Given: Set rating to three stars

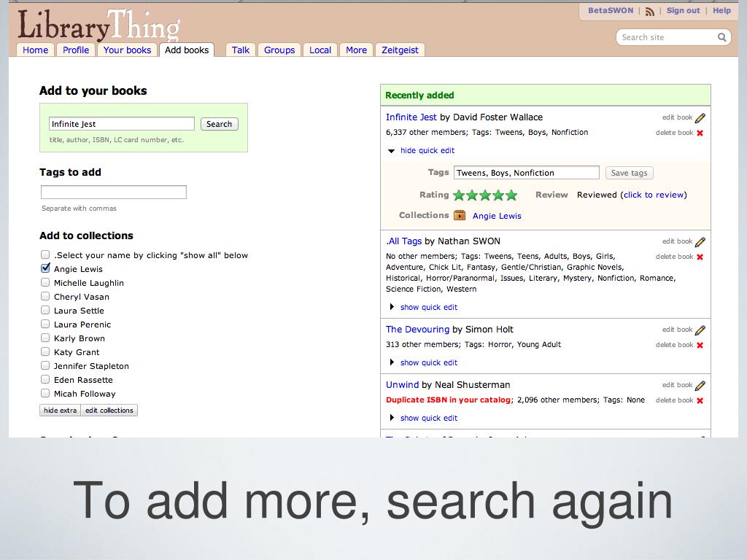Looking at the screenshot, I should click(485, 195).
